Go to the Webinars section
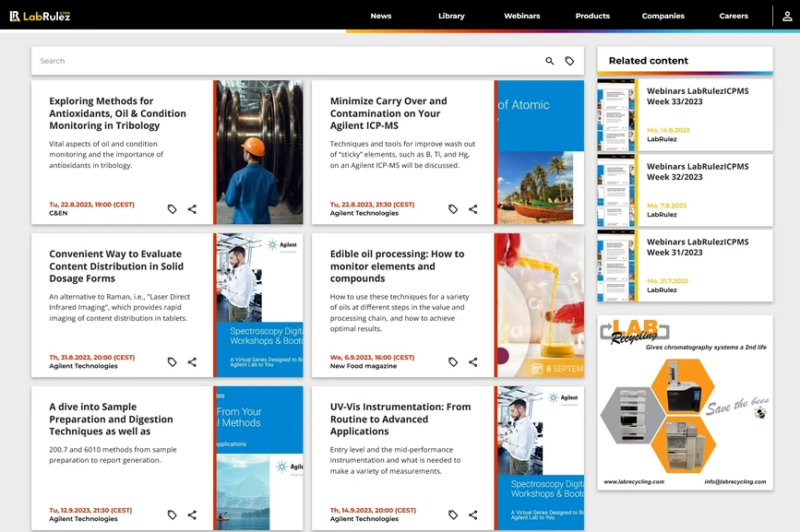The height and width of the screenshot is (532, 800). click(522, 16)
